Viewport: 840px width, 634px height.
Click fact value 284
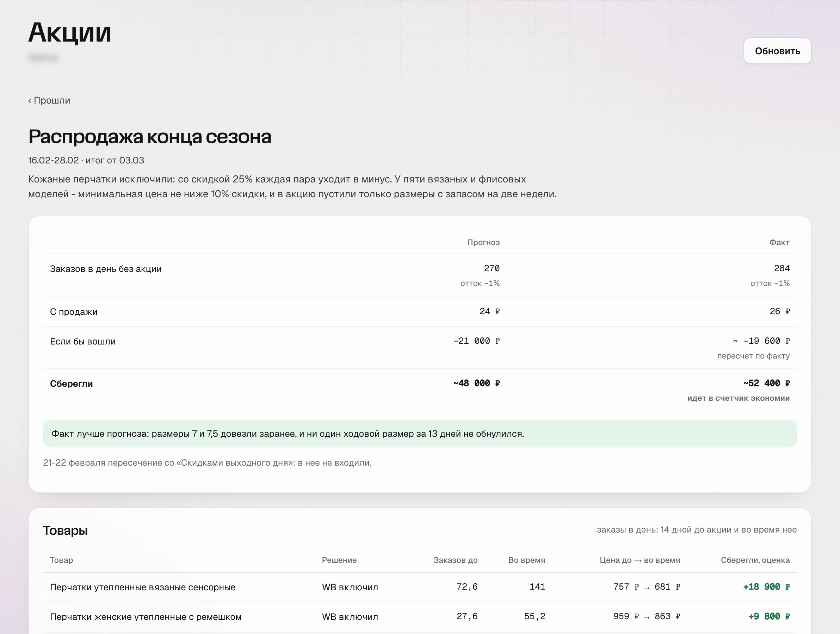point(782,268)
